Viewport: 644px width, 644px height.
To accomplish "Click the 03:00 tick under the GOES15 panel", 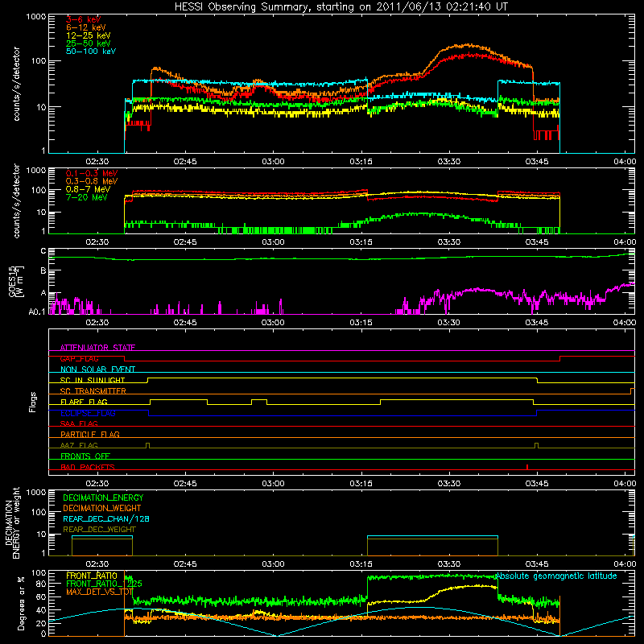I will (x=273, y=323).
